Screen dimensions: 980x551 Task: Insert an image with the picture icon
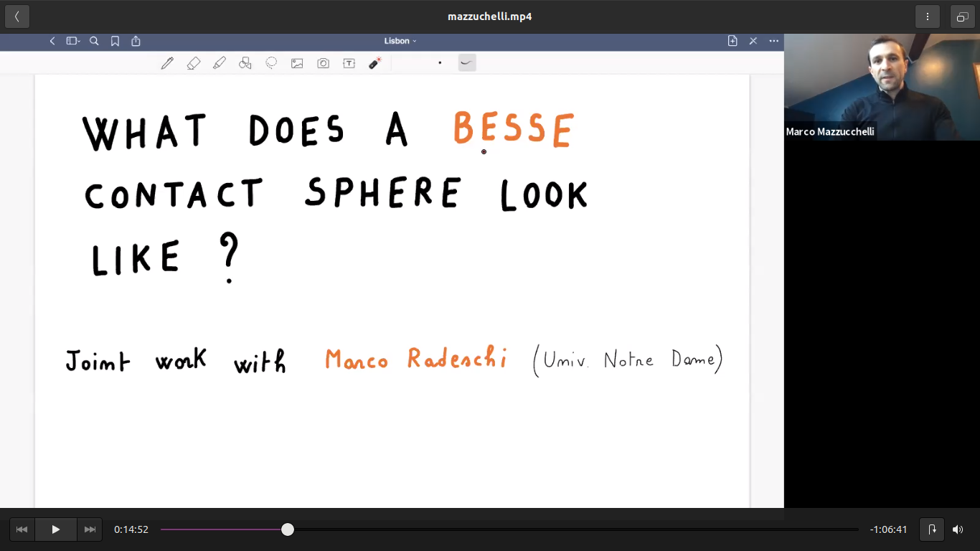coord(297,63)
